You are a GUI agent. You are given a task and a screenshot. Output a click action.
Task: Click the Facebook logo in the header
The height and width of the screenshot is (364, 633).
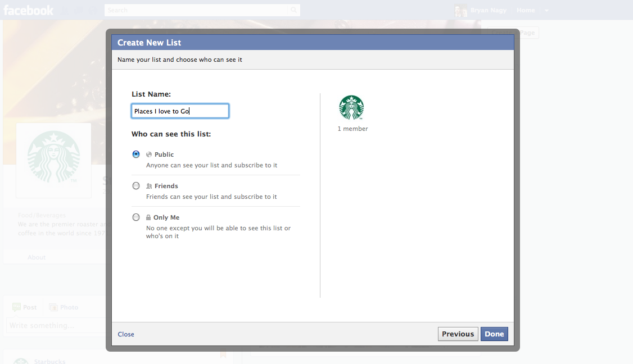(x=29, y=10)
